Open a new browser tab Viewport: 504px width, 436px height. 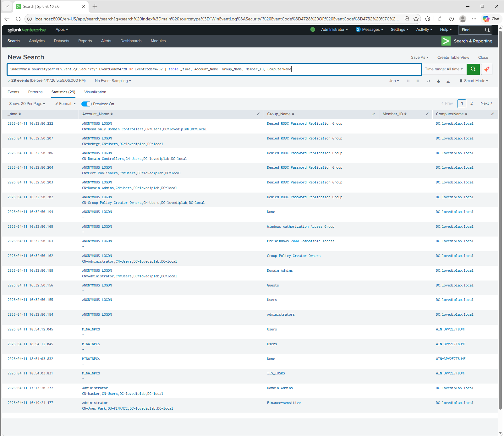point(95,6)
